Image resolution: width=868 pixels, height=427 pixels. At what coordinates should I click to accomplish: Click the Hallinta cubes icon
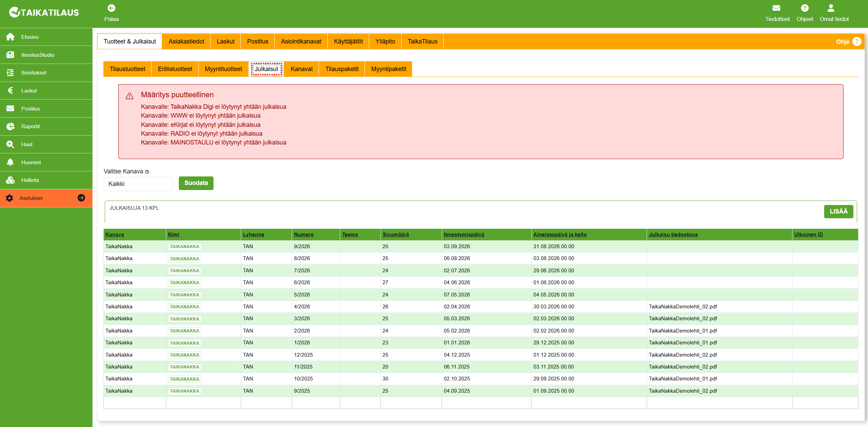11,180
